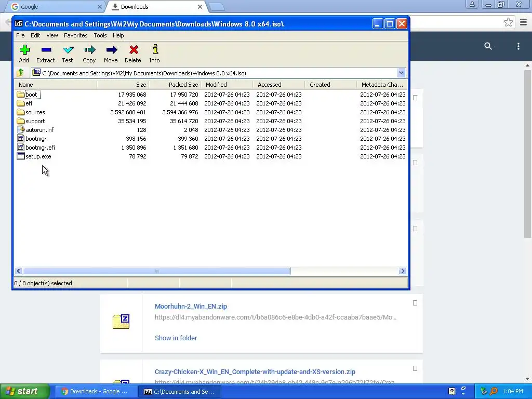Close the Downloads browser tab
Viewport: 532px width, 399px height.
(x=200, y=6)
